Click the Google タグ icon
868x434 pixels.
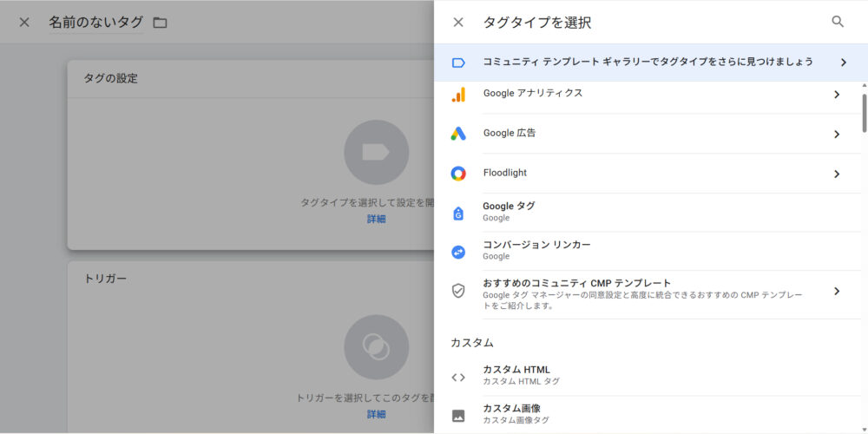click(x=458, y=213)
